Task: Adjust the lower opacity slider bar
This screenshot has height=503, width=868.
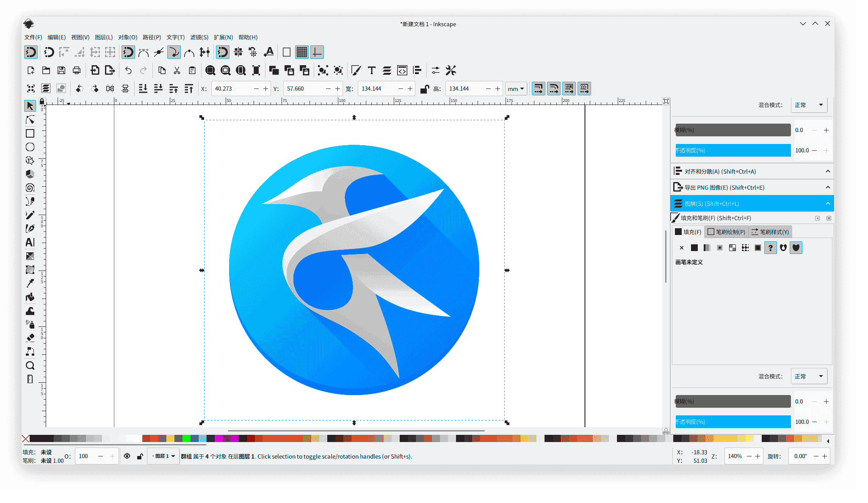Action: pos(733,422)
